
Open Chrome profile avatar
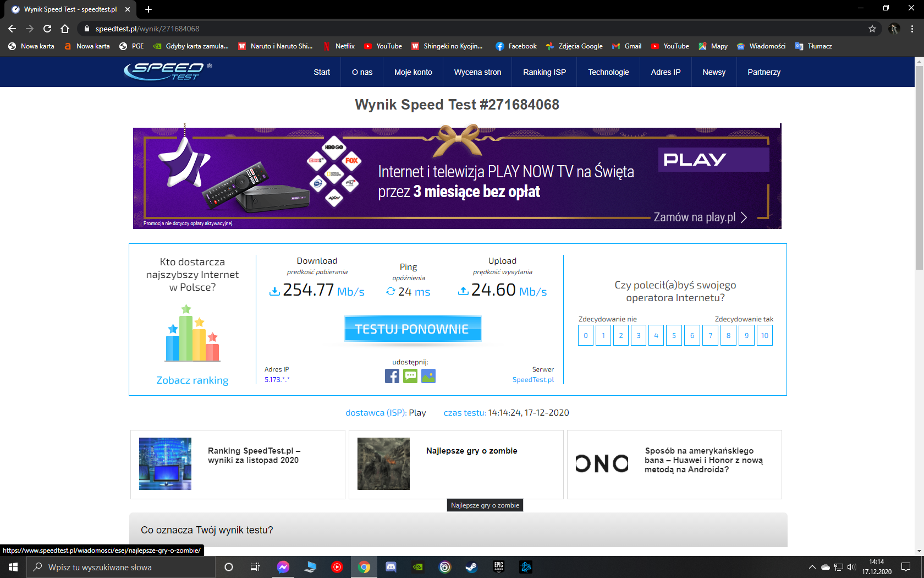click(x=894, y=29)
